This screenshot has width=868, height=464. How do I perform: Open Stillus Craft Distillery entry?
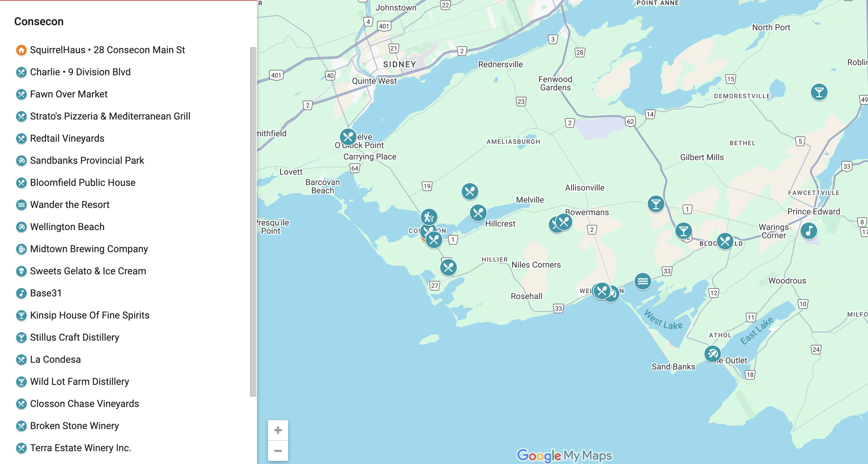pos(75,338)
